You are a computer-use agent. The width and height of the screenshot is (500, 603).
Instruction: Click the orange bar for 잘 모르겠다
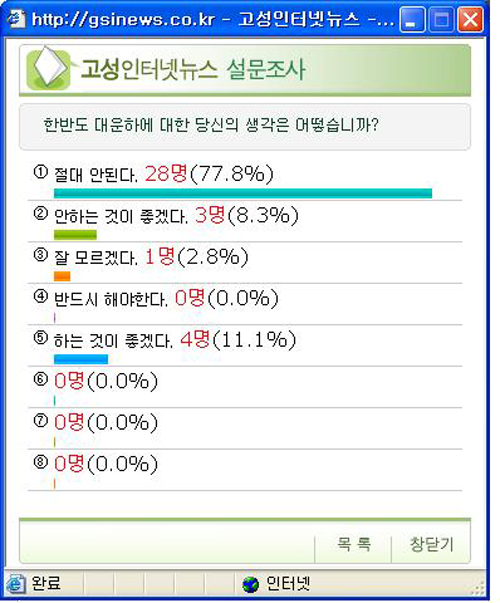(62, 276)
